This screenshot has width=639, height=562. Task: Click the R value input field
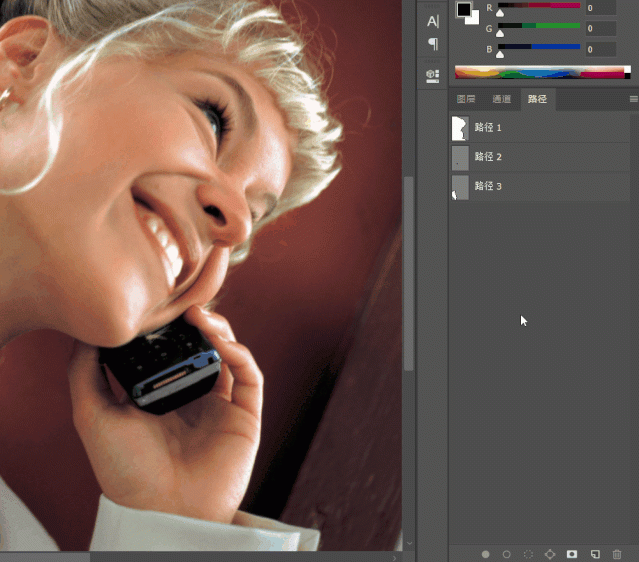tap(600, 8)
